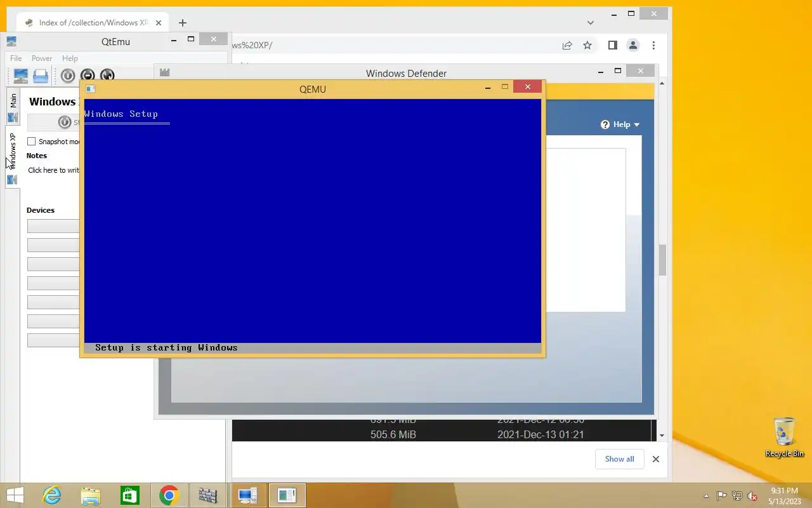The width and height of the screenshot is (812, 508).
Task: Click the Chrome page scrollbar thumb
Action: 662,260
